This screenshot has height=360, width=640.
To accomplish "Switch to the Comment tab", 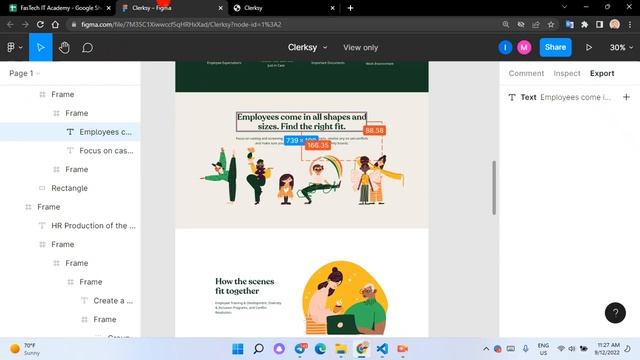I will coord(526,73).
